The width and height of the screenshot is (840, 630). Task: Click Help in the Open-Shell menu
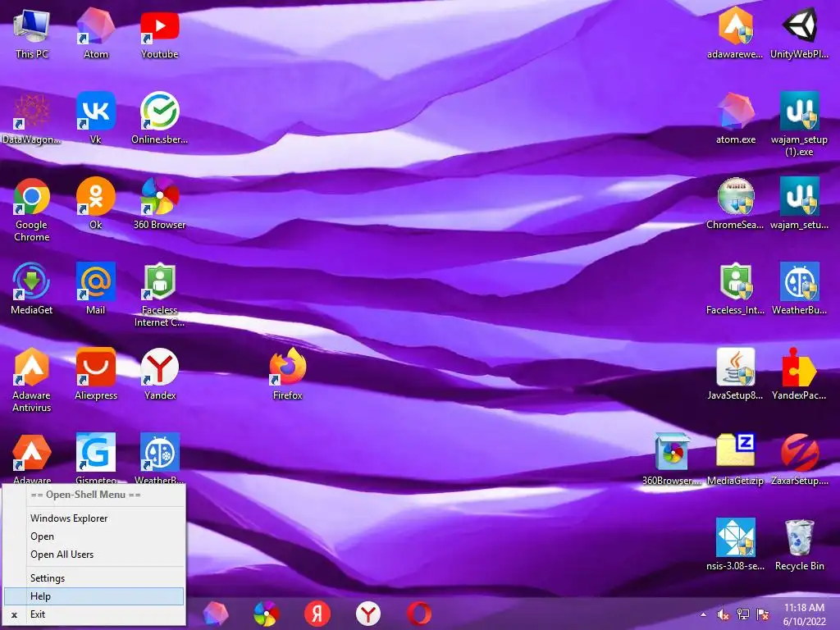(94, 596)
